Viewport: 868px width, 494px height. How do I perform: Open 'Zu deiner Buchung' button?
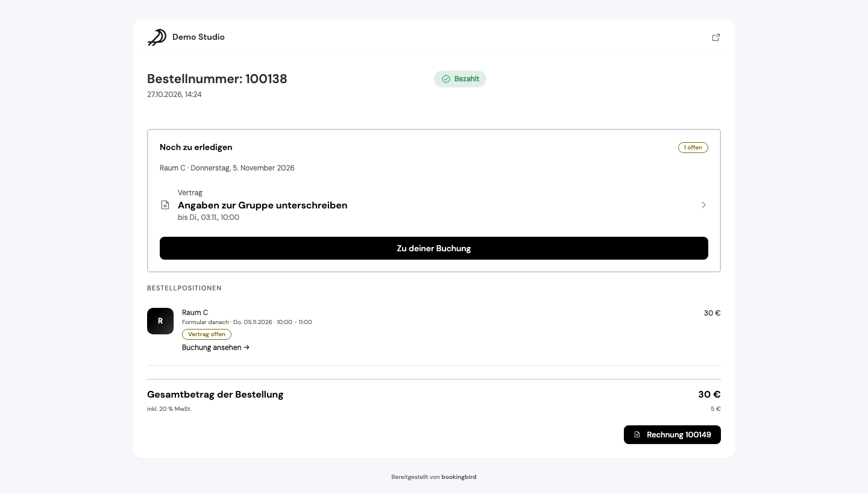434,248
